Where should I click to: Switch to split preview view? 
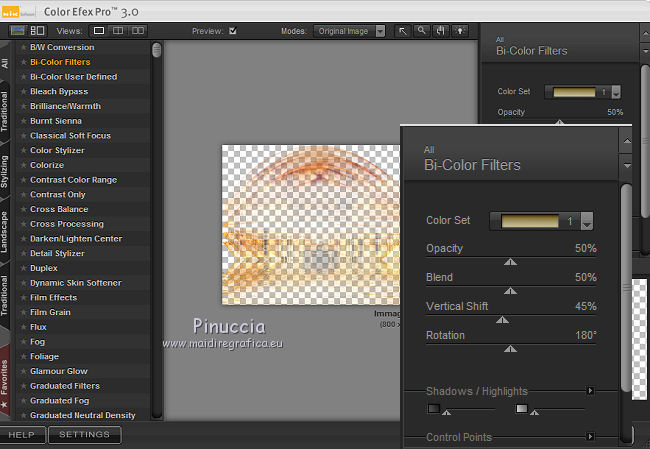(118, 31)
